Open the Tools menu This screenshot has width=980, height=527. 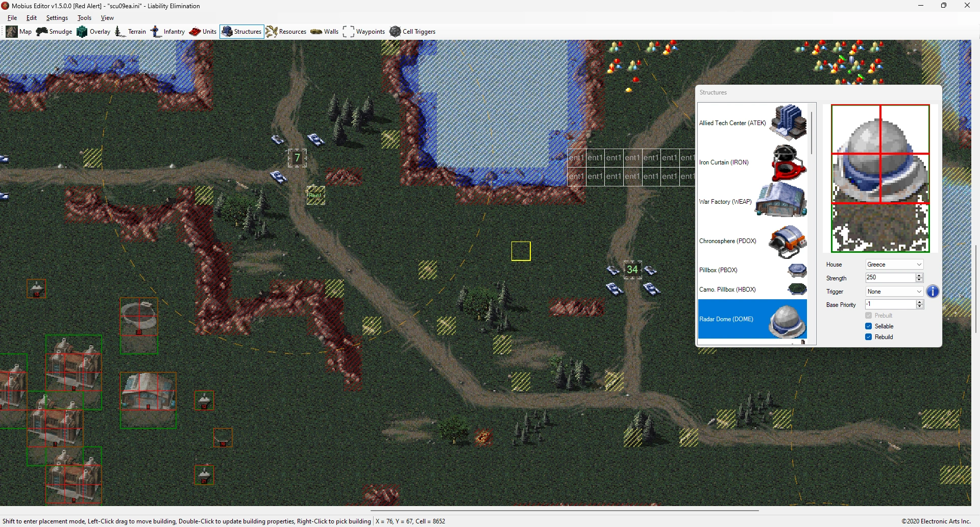[84, 18]
